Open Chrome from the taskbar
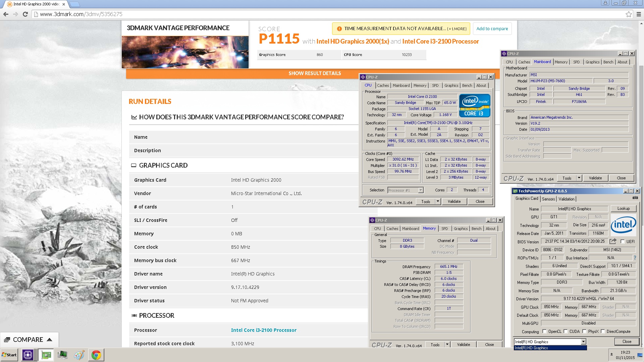This screenshot has width=644, height=362. click(96, 355)
